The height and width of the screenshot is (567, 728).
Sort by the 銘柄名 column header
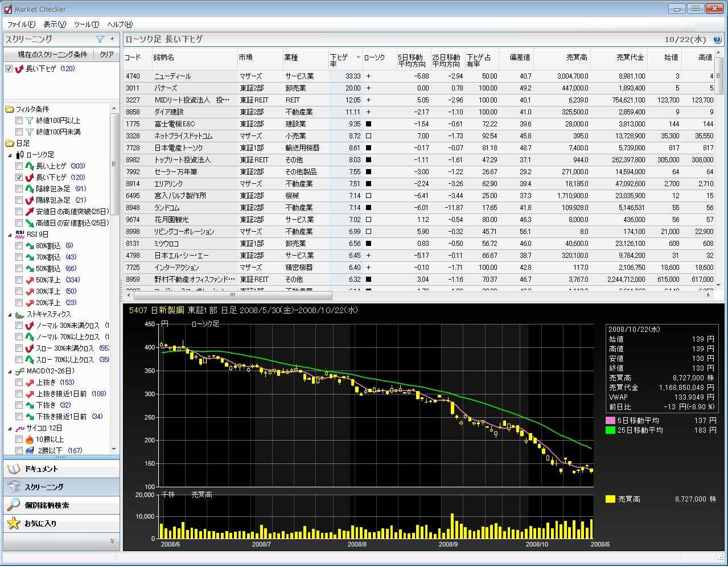(x=194, y=57)
